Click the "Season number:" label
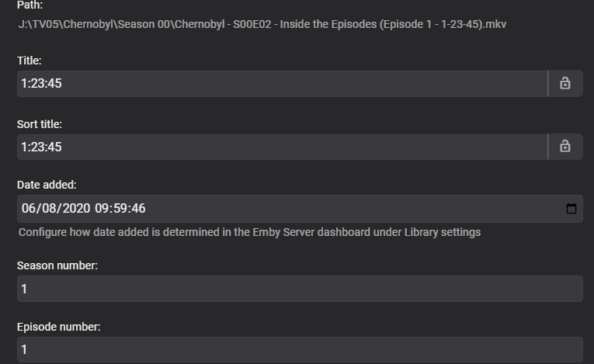Image resolution: width=594 pixels, height=364 pixels. 57,265
